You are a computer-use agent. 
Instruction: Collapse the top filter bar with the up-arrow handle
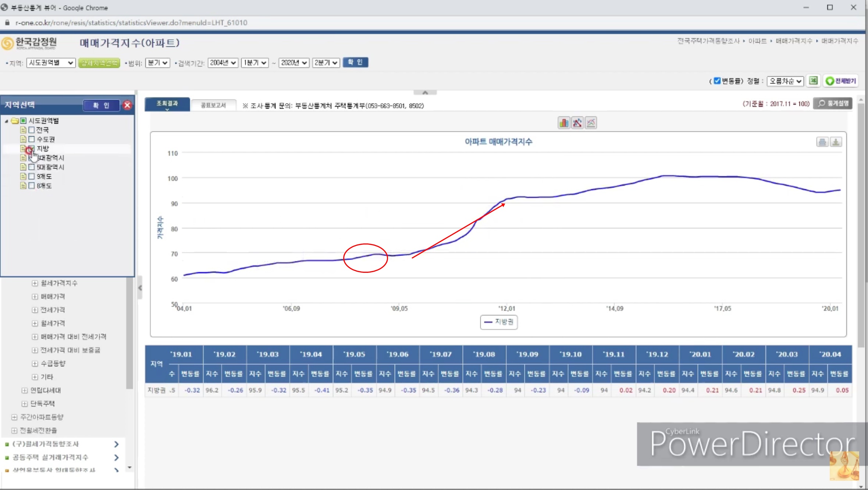click(425, 93)
